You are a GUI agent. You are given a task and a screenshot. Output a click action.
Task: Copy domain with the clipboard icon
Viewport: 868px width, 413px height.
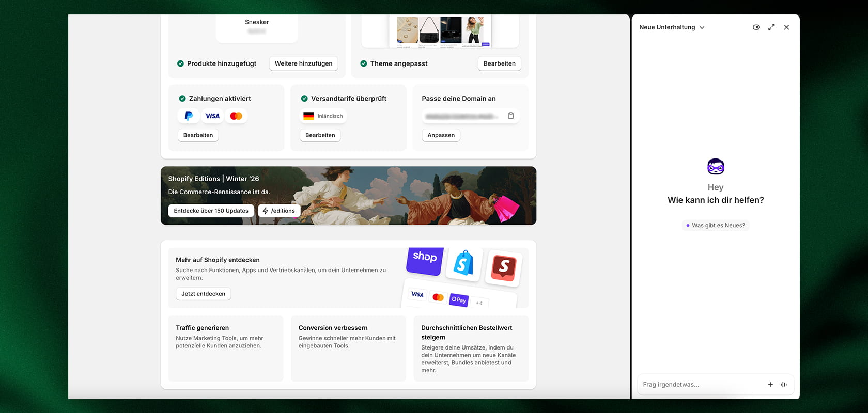pyautogui.click(x=511, y=116)
